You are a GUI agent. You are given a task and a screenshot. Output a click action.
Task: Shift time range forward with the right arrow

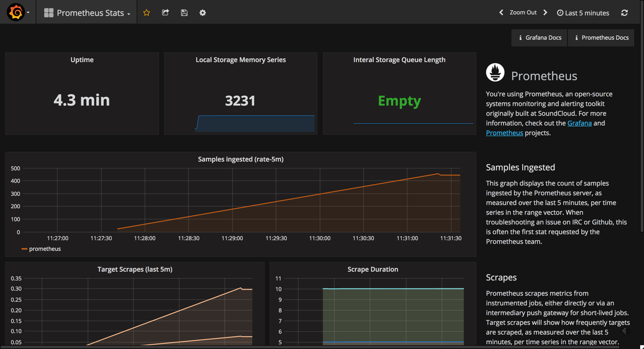[x=545, y=12]
